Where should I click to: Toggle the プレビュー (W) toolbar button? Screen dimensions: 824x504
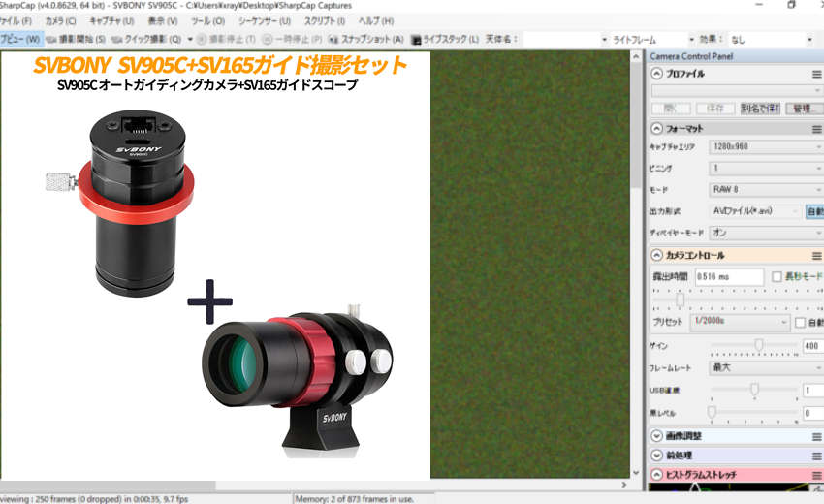(20, 39)
